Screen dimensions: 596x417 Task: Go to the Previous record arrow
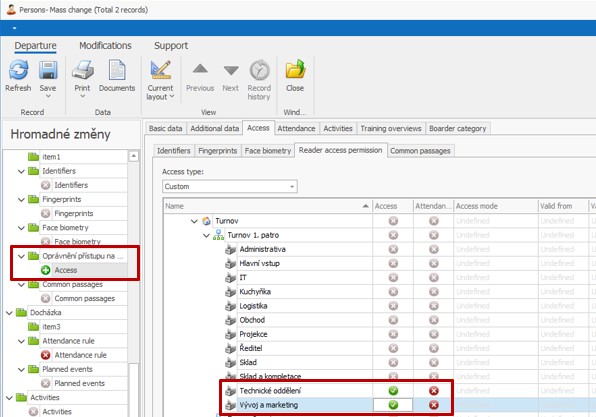[x=200, y=69]
